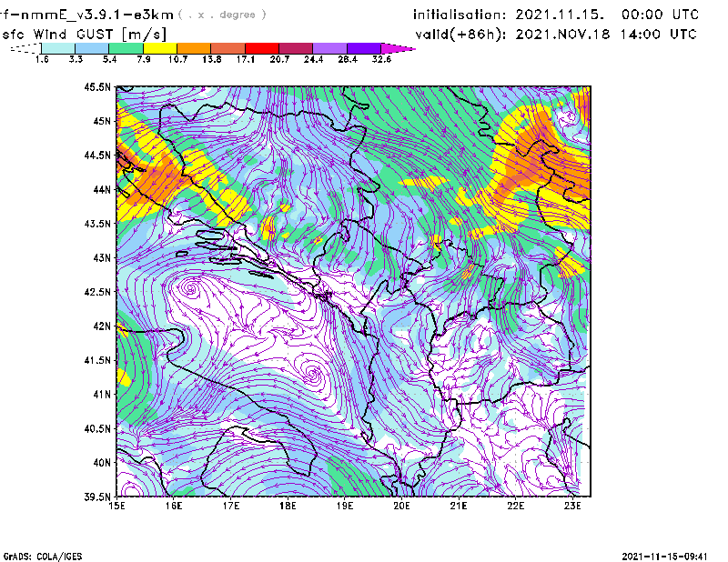Click the 17E longitude label
This screenshot has width=728, height=562.
click(x=231, y=506)
